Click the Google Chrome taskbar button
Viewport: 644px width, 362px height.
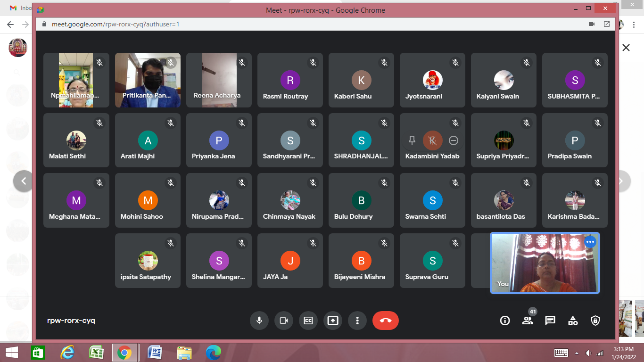124,353
